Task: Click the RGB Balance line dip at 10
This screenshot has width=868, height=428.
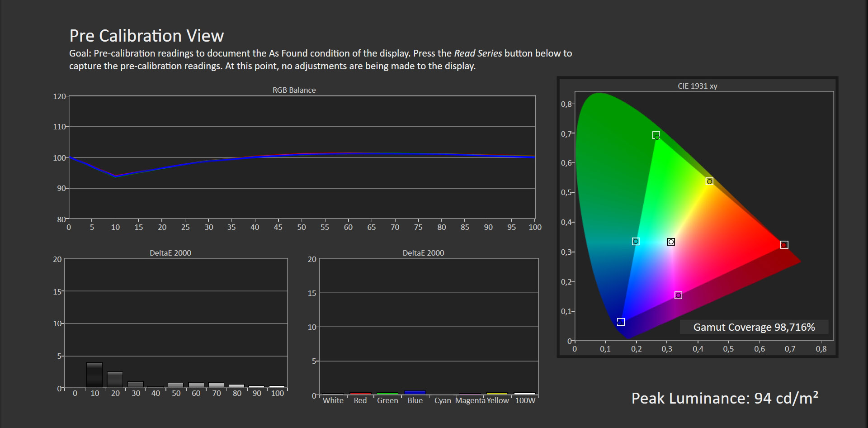Action: [116, 176]
